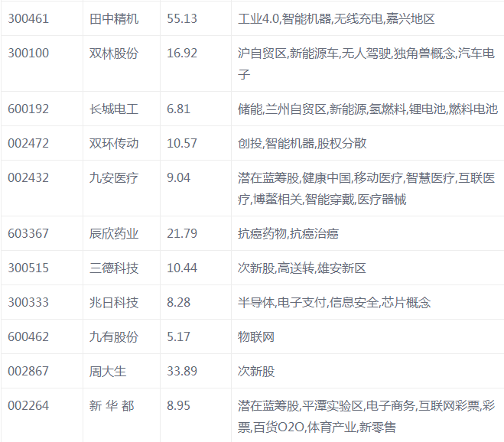
Task: Click price value 8.95
Action: (178, 405)
